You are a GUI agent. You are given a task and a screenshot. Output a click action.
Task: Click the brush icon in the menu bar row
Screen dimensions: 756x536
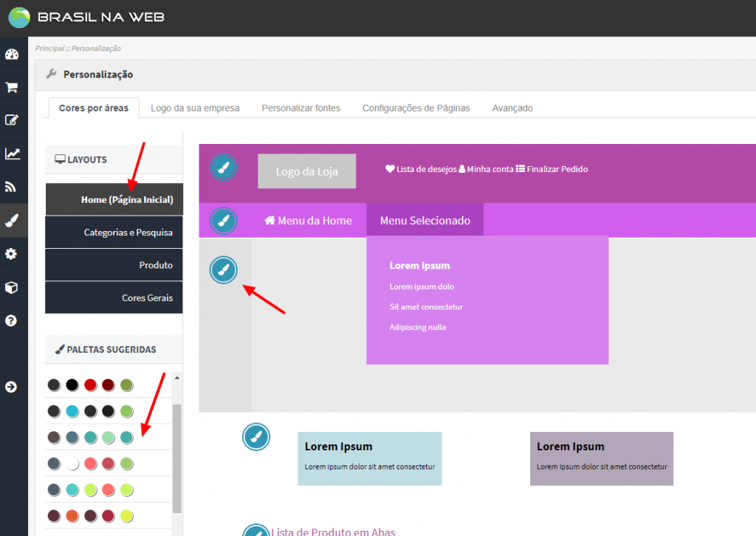(224, 221)
